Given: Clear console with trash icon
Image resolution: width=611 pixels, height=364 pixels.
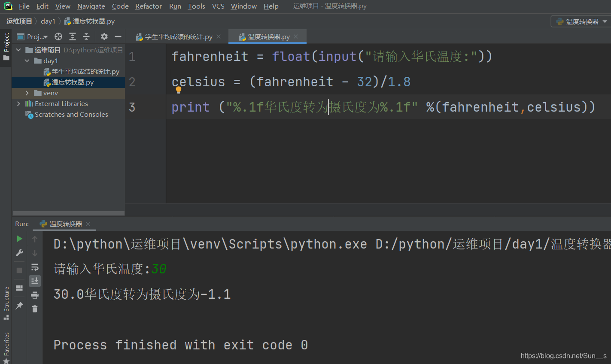Looking at the screenshot, I should click(35, 309).
